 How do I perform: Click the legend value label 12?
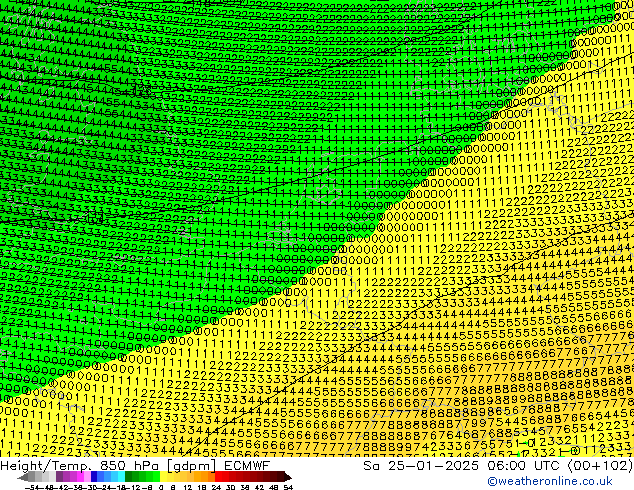(x=188, y=487)
